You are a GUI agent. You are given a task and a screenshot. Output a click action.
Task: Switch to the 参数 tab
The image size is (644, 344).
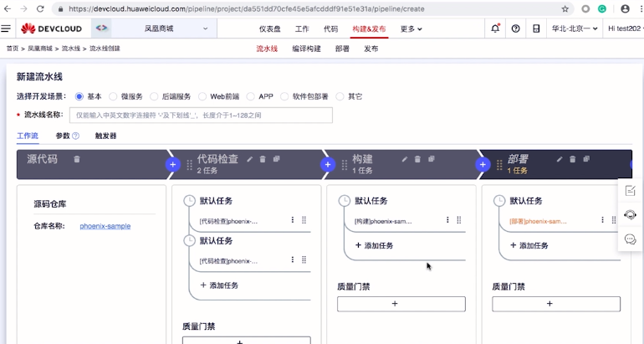[x=63, y=136]
